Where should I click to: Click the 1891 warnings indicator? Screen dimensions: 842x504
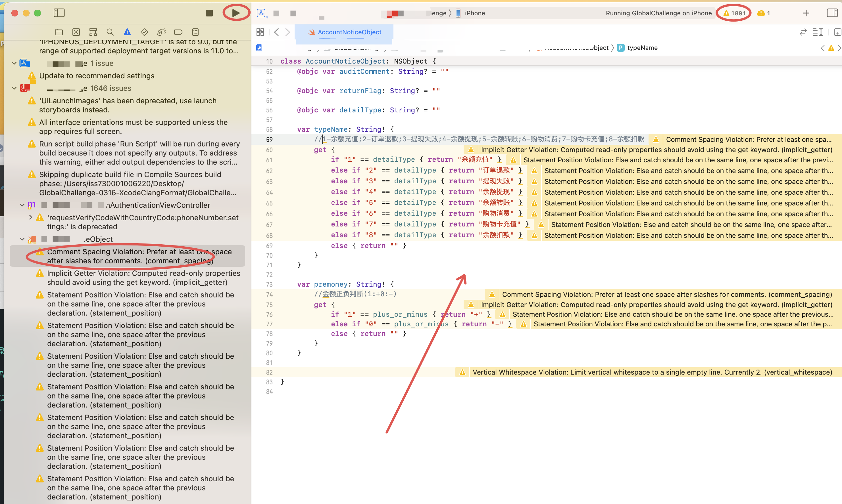734,13
